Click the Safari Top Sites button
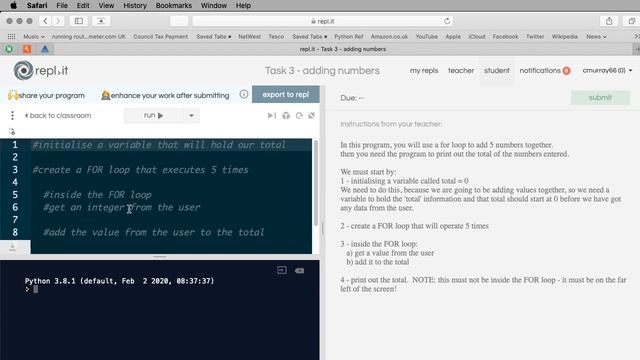640x360 pixels. (x=101, y=21)
